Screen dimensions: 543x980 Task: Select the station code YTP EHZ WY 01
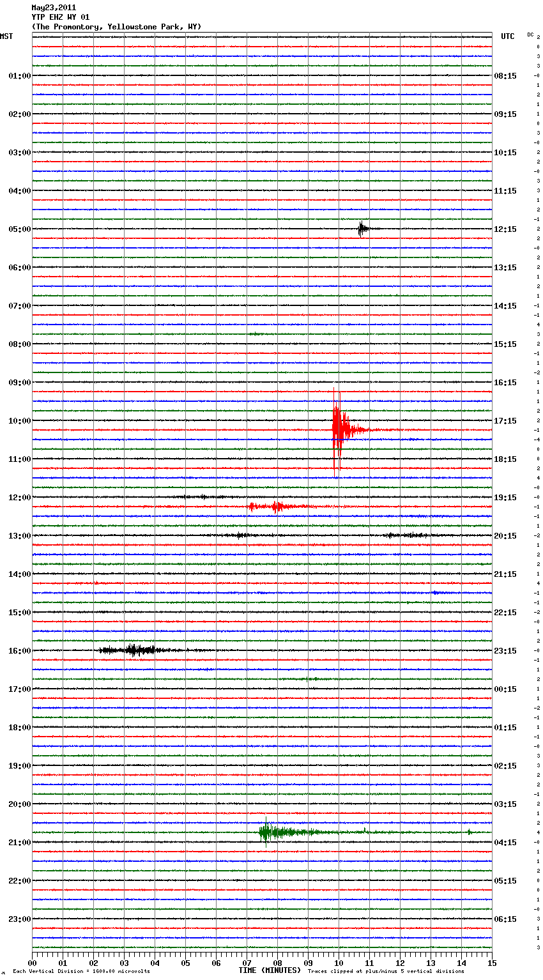click(61, 17)
